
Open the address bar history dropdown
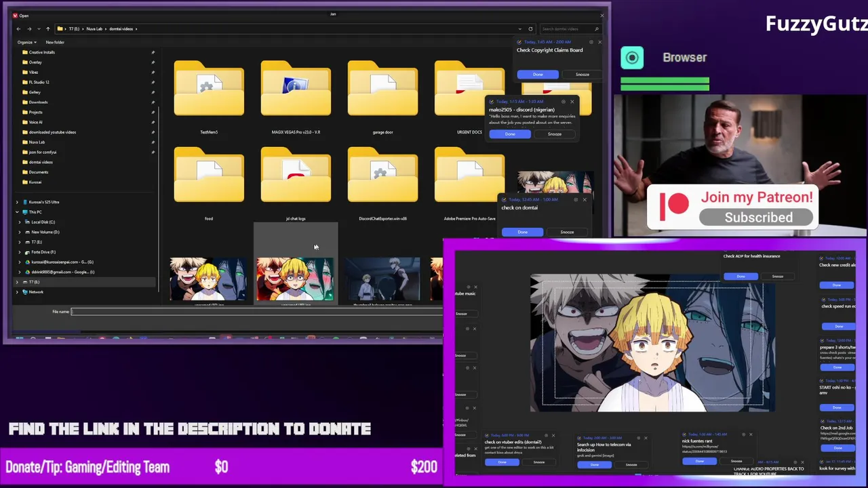520,28
